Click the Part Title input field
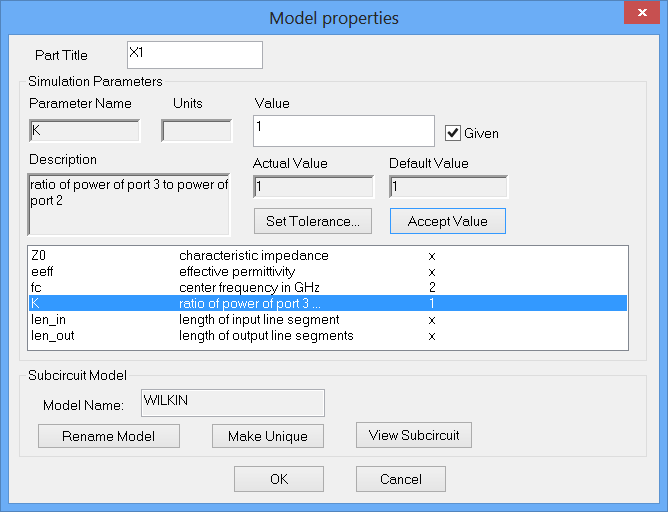The image size is (668, 512). point(194,54)
